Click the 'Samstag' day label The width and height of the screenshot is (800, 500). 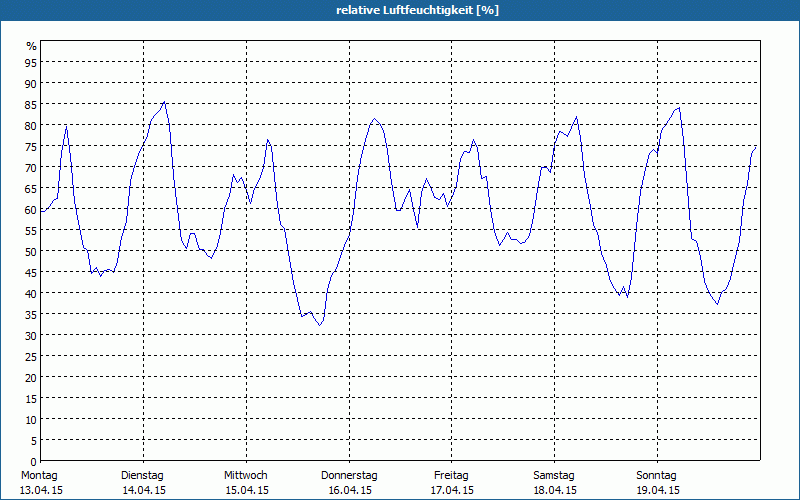click(554, 476)
